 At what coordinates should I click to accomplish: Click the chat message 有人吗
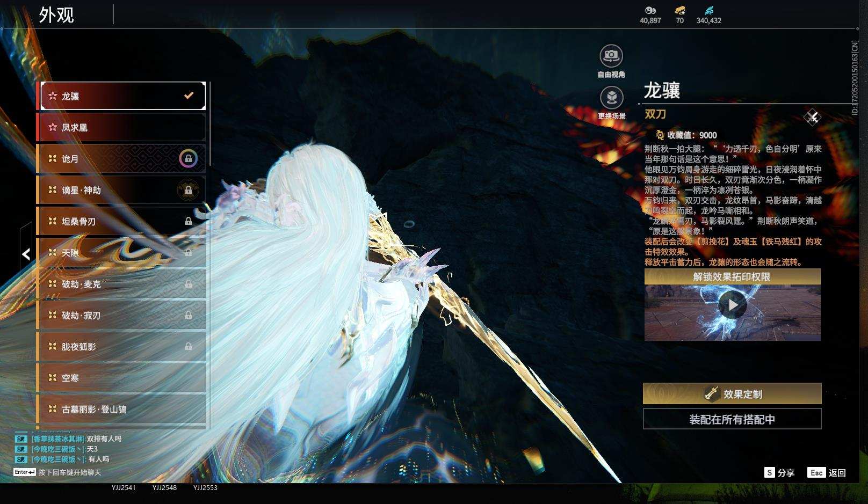(99, 459)
